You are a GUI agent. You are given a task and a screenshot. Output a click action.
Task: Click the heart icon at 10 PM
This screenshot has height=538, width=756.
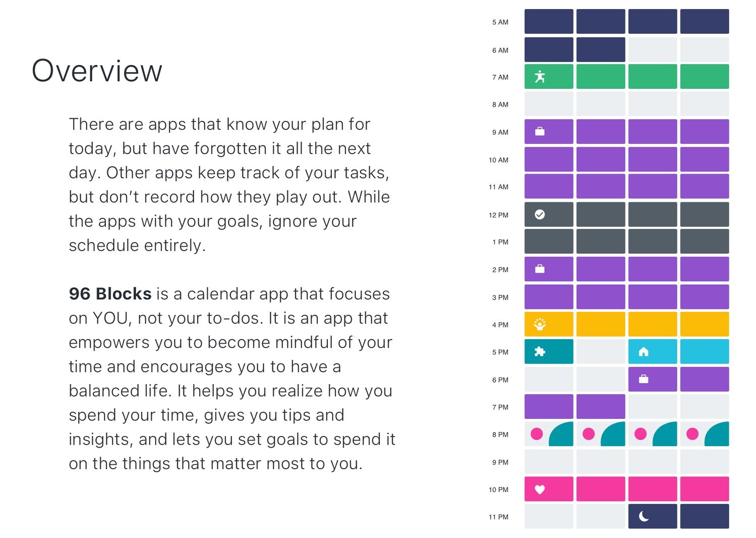point(540,489)
